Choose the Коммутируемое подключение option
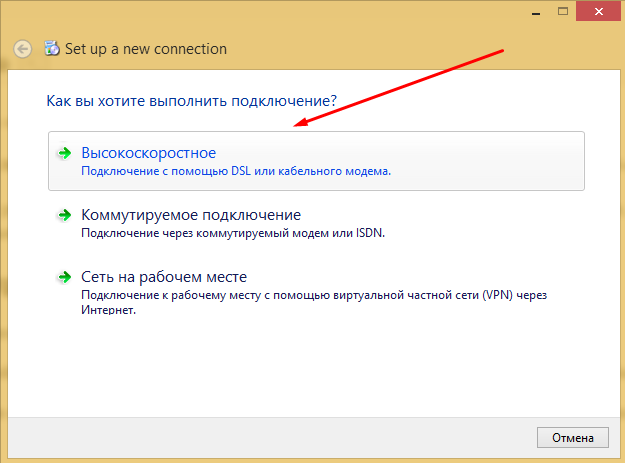The image size is (625, 463). point(190,215)
